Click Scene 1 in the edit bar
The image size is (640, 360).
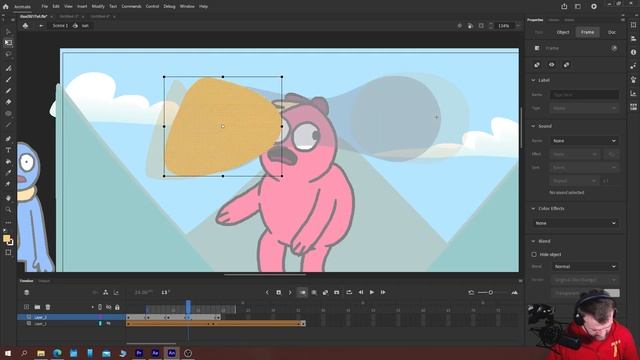point(60,26)
